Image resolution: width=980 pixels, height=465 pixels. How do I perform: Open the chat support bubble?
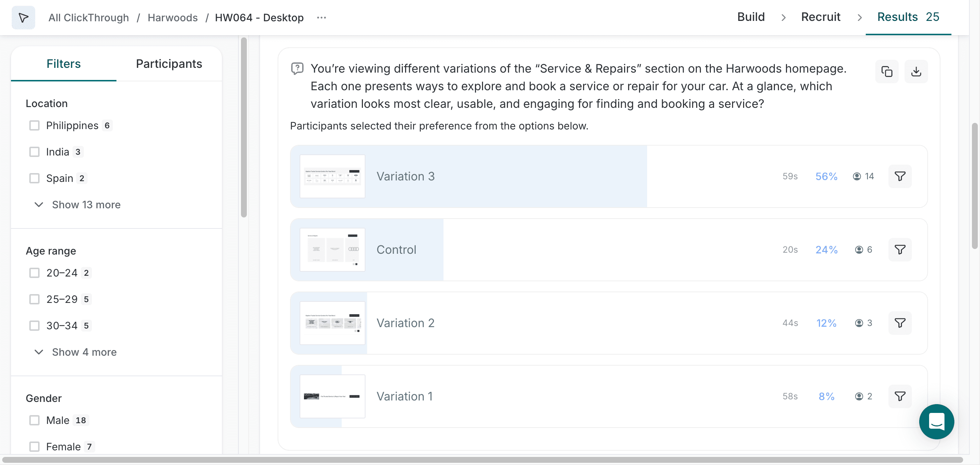(936, 422)
